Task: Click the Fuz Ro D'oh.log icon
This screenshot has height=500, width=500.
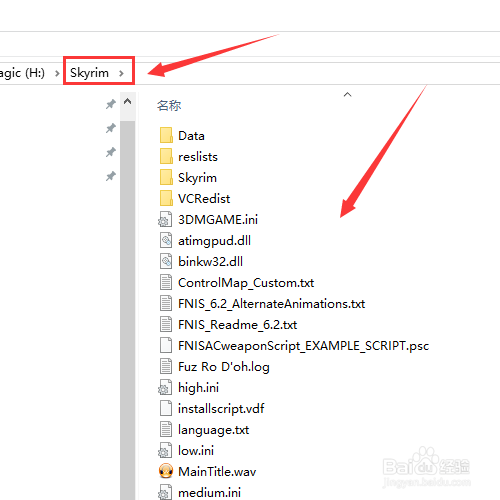Action: tap(166, 367)
